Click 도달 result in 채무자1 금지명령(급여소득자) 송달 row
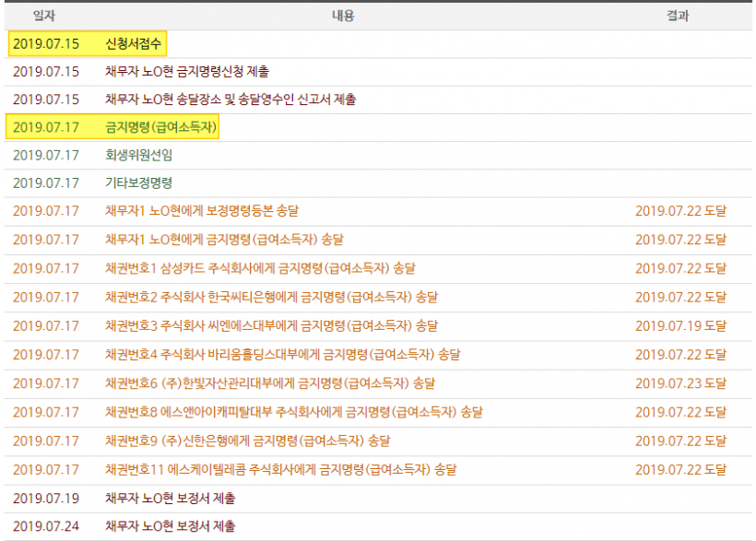 coord(680,240)
